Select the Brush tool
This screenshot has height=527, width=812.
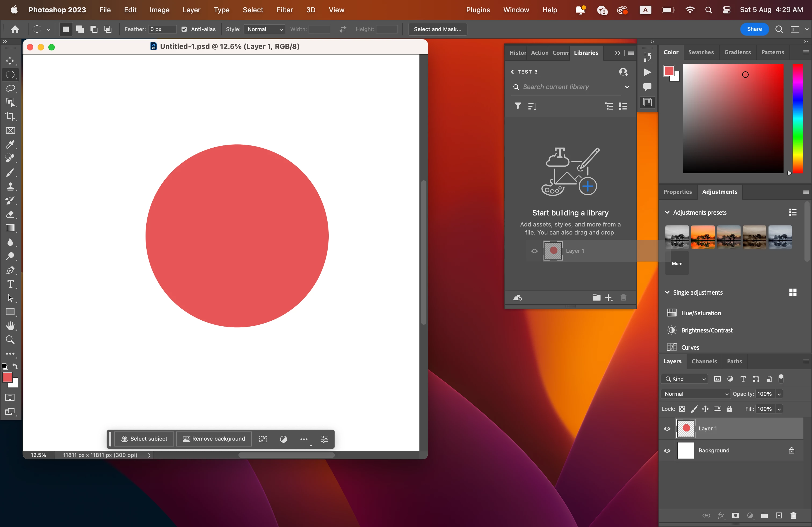[10, 173]
